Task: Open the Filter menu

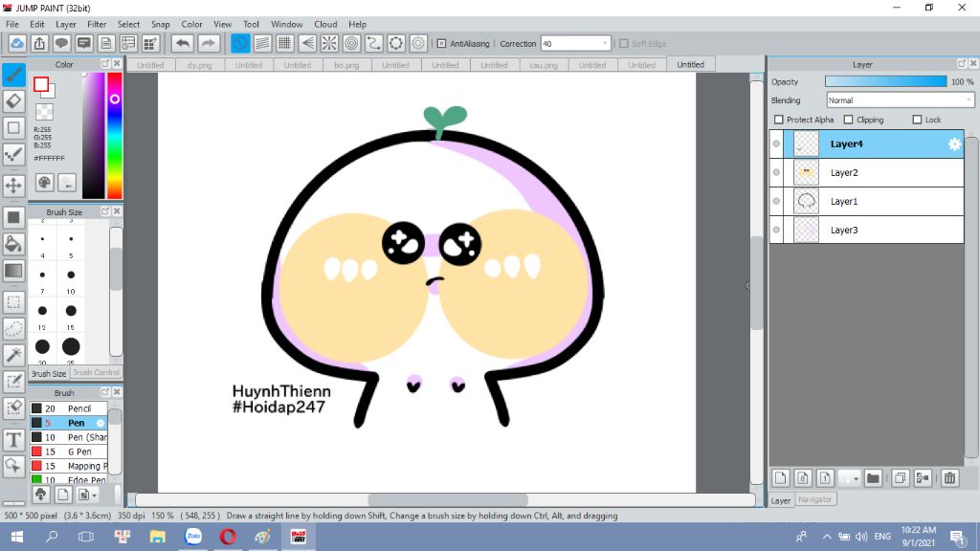Action: [97, 24]
